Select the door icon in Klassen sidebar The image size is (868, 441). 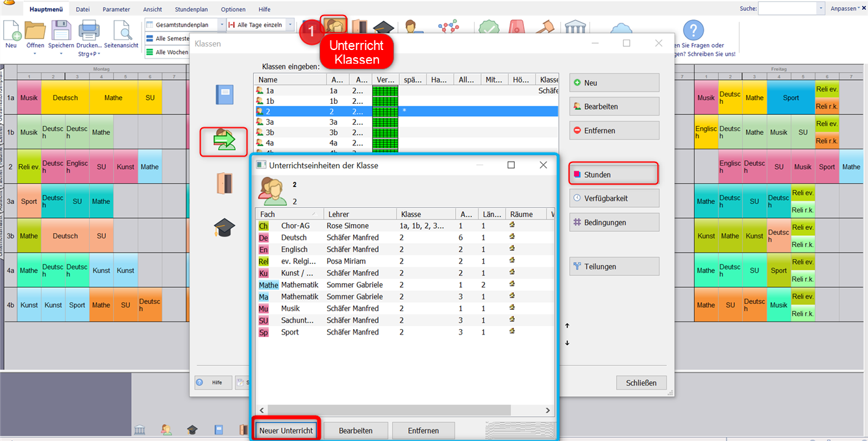[224, 183]
